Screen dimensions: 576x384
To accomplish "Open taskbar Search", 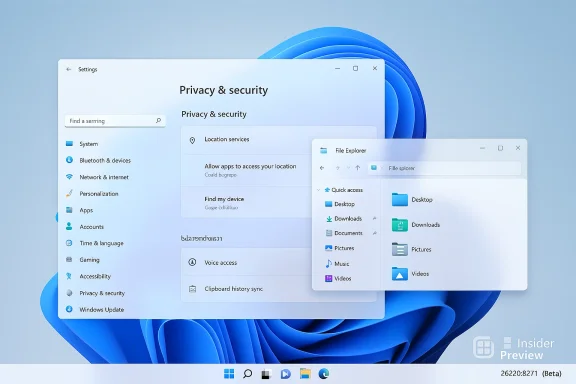I will (x=248, y=374).
